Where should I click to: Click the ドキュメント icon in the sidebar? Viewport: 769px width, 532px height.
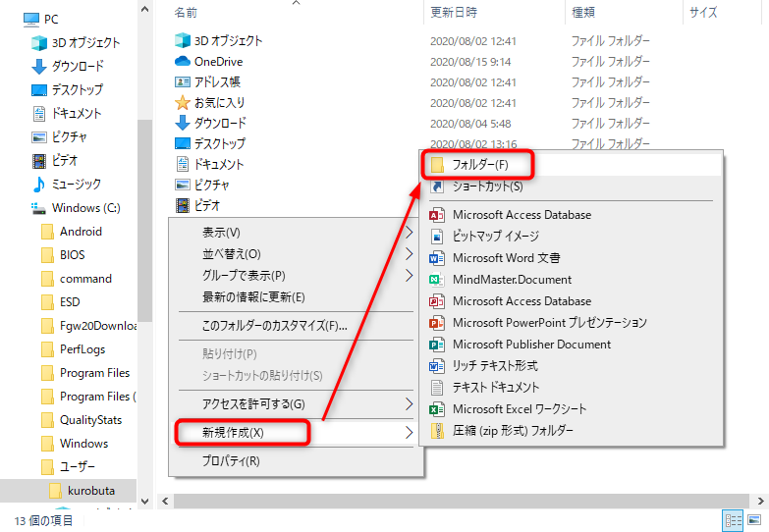tap(39, 113)
